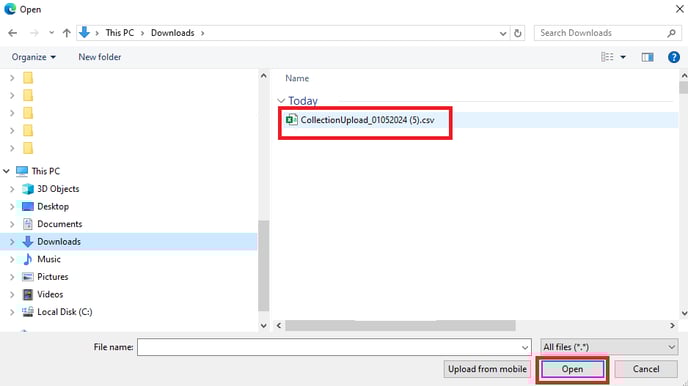This screenshot has width=688, height=386.
Task: Click the Forward navigation arrow
Action: coord(34,33)
